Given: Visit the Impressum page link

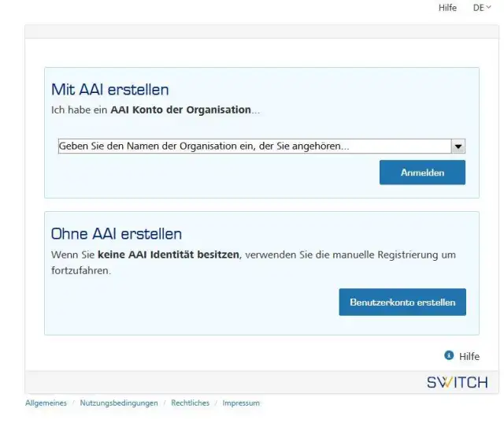Looking at the screenshot, I should (x=241, y=403).
